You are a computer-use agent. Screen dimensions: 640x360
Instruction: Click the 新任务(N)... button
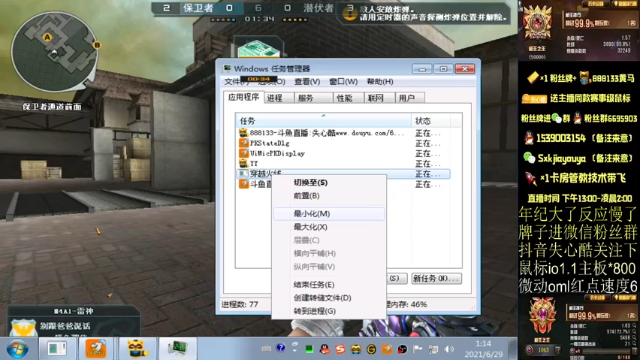436,278
